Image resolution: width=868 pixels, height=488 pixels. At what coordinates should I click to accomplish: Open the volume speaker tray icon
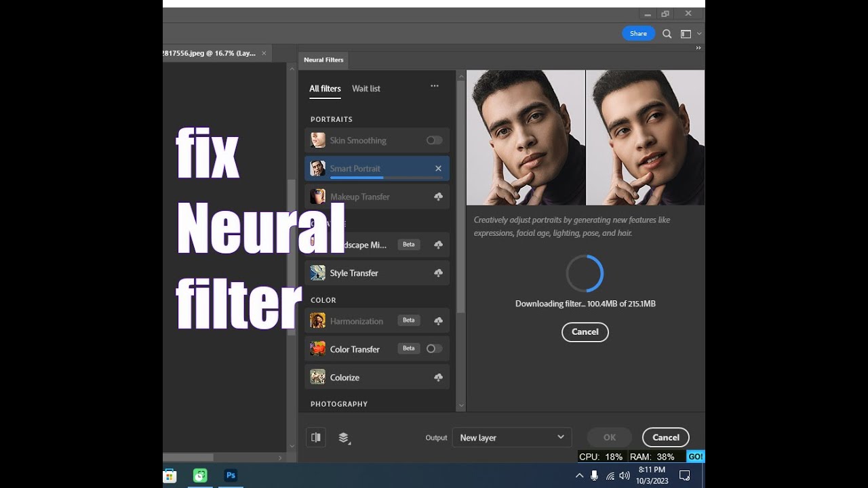pos(625,476)
